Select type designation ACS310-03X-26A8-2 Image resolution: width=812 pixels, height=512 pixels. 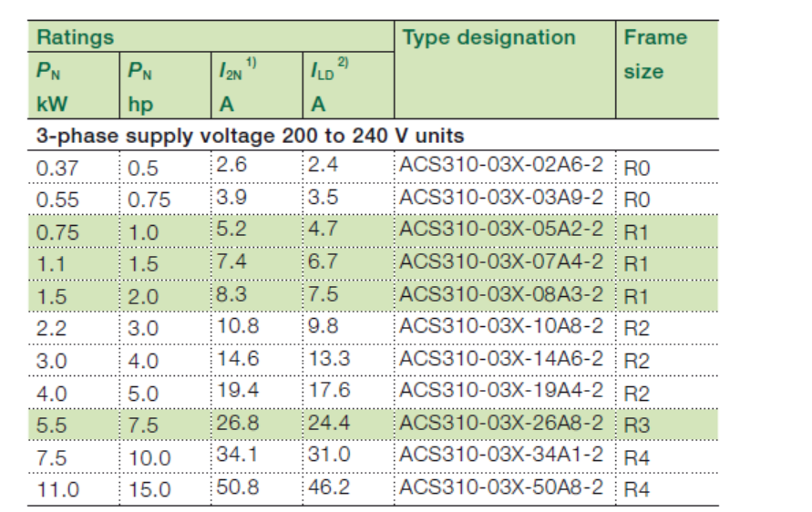(x=501, y=423)
